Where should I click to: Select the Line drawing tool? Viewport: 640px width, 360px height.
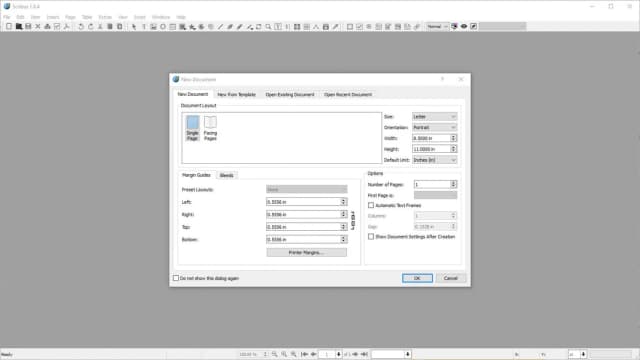point(220,27)
